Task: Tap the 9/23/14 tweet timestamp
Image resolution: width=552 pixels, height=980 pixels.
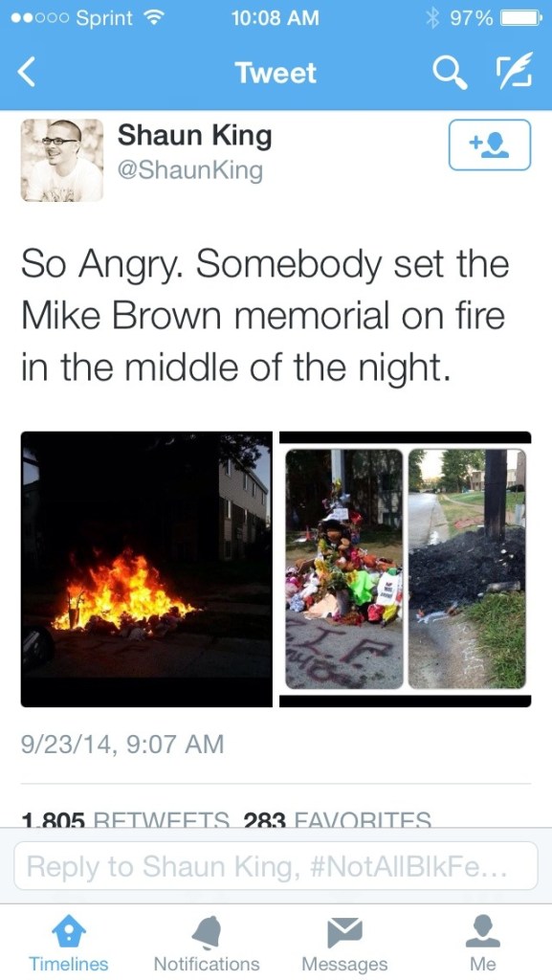Action: point(122,744)
